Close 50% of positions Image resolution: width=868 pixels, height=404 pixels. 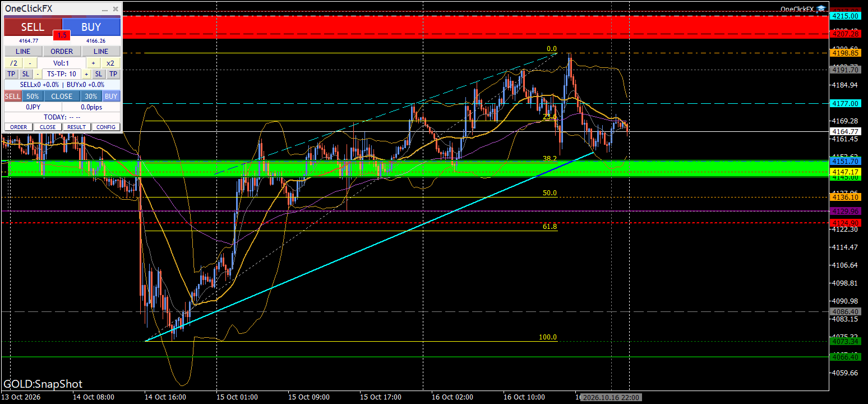[x=33, y=96]
